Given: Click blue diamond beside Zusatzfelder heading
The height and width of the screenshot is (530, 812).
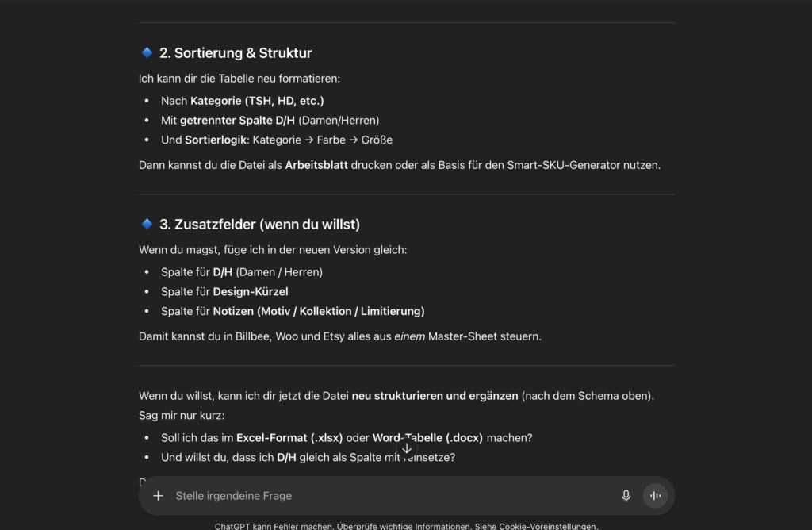Looking at the screenshot, I should pyautogui.click(x=147, y=225).
